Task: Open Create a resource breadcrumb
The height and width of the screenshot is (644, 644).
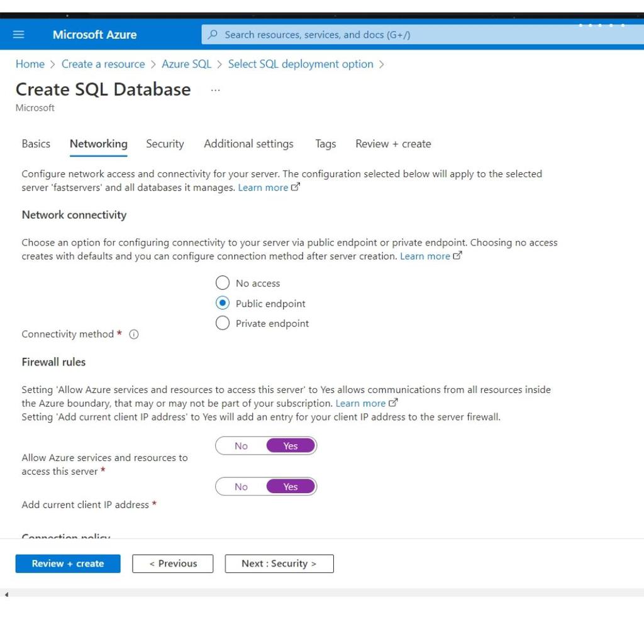Action: pos(103,64)
